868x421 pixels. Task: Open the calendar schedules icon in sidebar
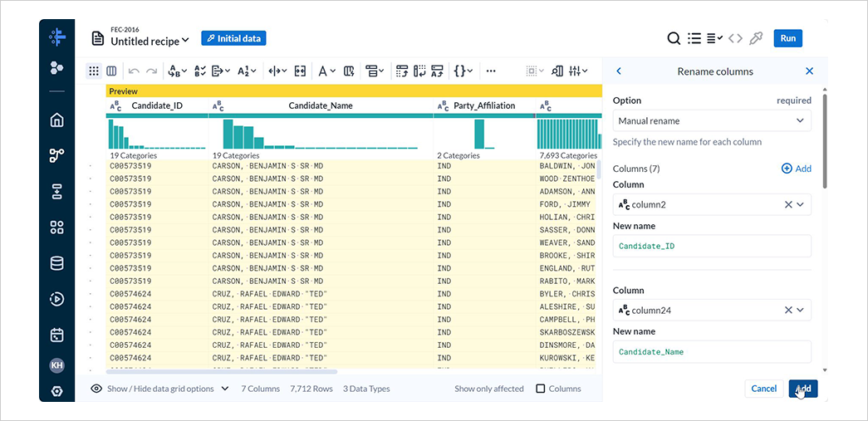tap(56, 335)
